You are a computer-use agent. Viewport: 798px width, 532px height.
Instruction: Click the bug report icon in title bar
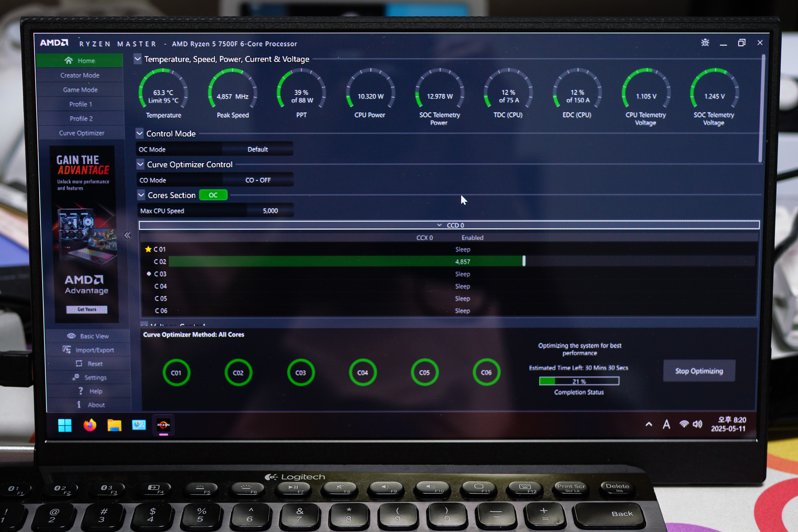pos(705,43)
